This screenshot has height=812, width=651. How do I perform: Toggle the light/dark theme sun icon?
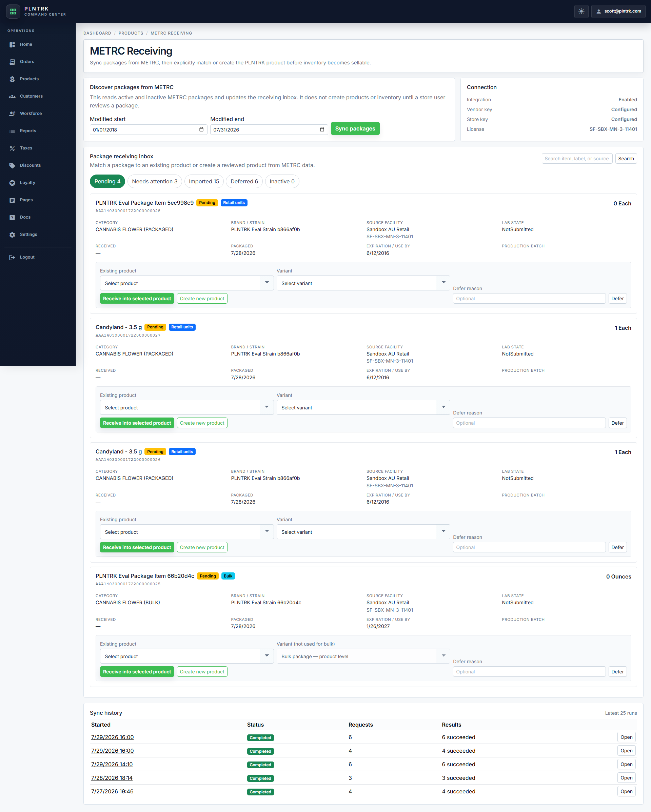pos(581,11)
